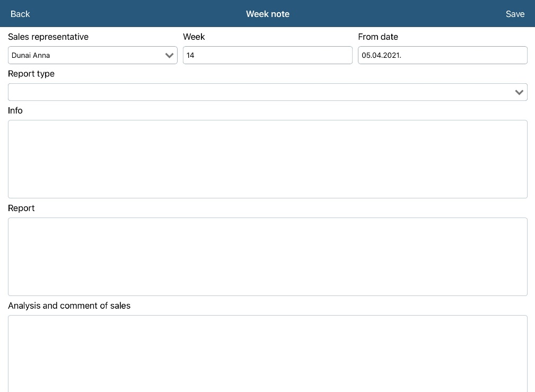Click the Report type label

point(31,74)
